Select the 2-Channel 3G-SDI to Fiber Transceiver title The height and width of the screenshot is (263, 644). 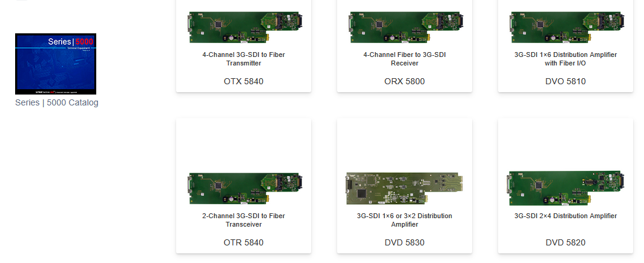tap(243, 220)
